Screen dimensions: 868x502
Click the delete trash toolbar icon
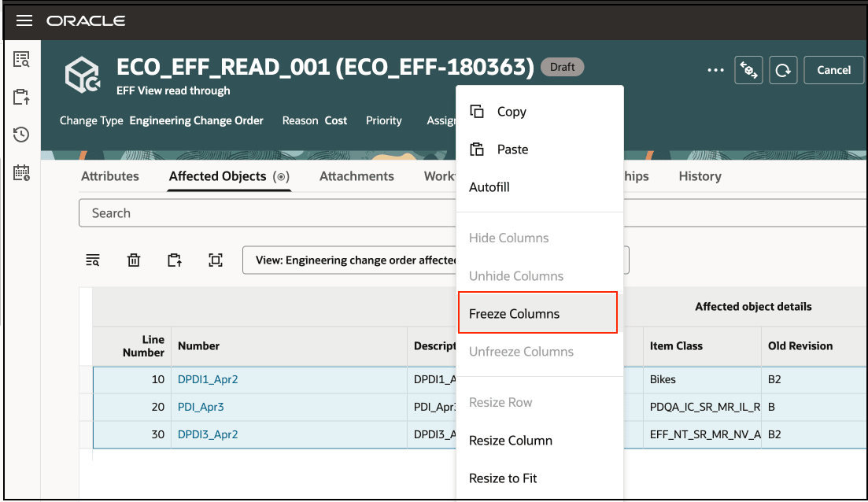[x=134, y=260]
